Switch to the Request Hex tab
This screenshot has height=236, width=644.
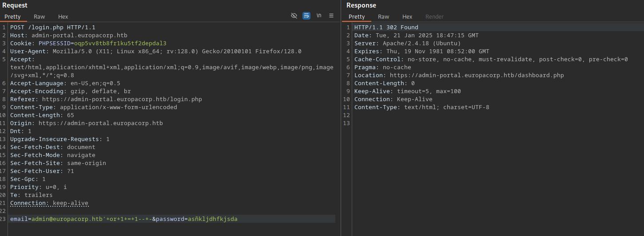[63, 16]
